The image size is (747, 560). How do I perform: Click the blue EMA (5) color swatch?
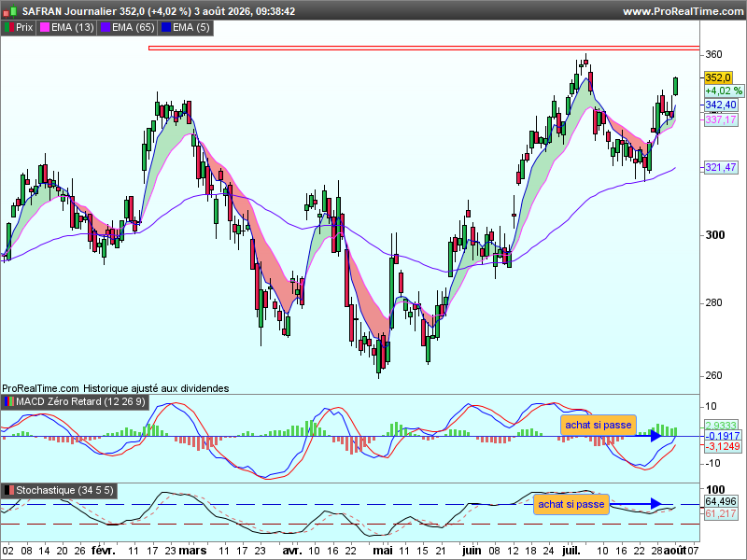click(166, 28)
